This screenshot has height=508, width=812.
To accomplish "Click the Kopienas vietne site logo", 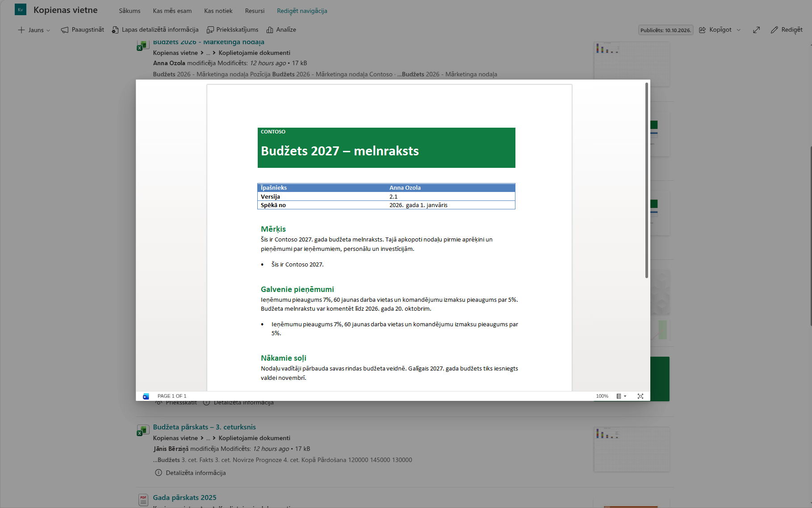I will [21, 10].
